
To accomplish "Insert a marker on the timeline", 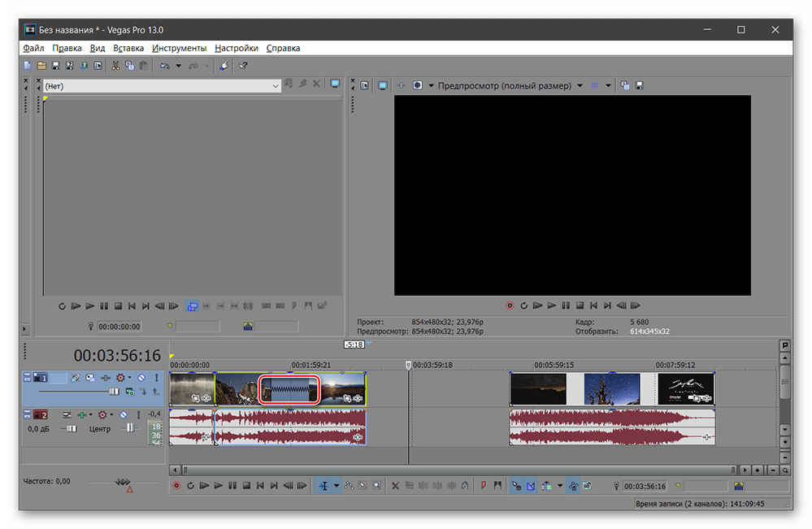I will [x=483, y=485].
